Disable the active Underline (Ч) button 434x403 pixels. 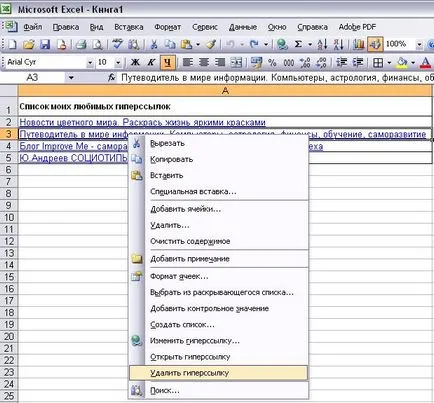point(168,62)
